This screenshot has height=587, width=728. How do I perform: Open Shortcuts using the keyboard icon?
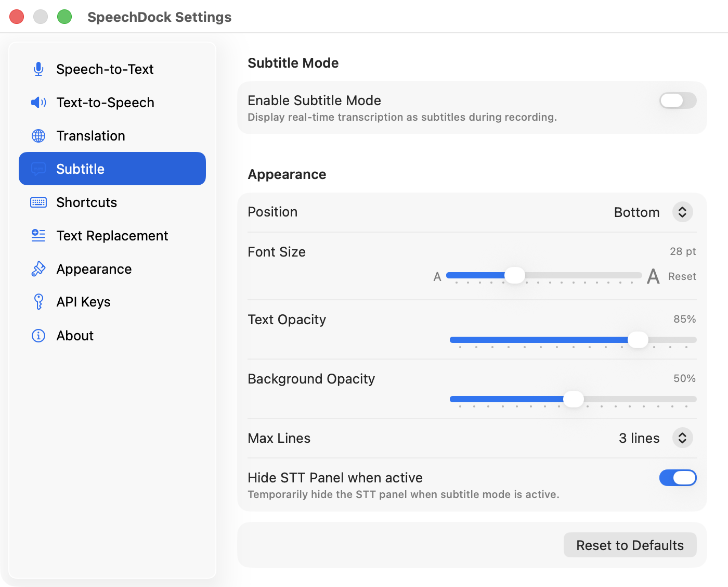pos(38,202)
